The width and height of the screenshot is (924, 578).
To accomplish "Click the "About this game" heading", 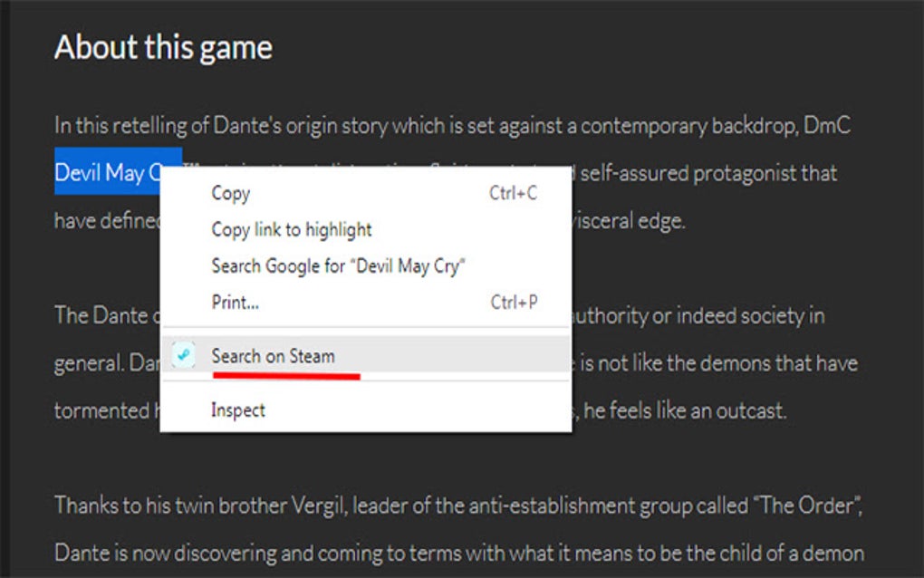I will click(x=164, y=47).
